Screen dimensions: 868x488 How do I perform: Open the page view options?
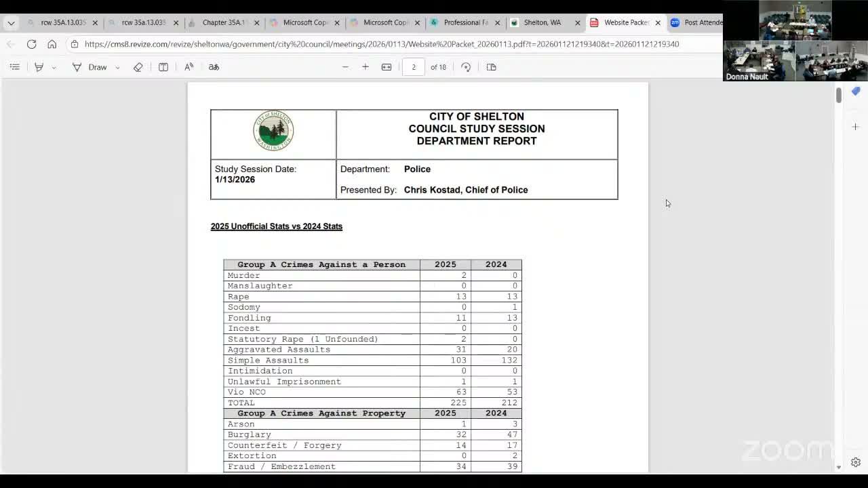point(492,67)
